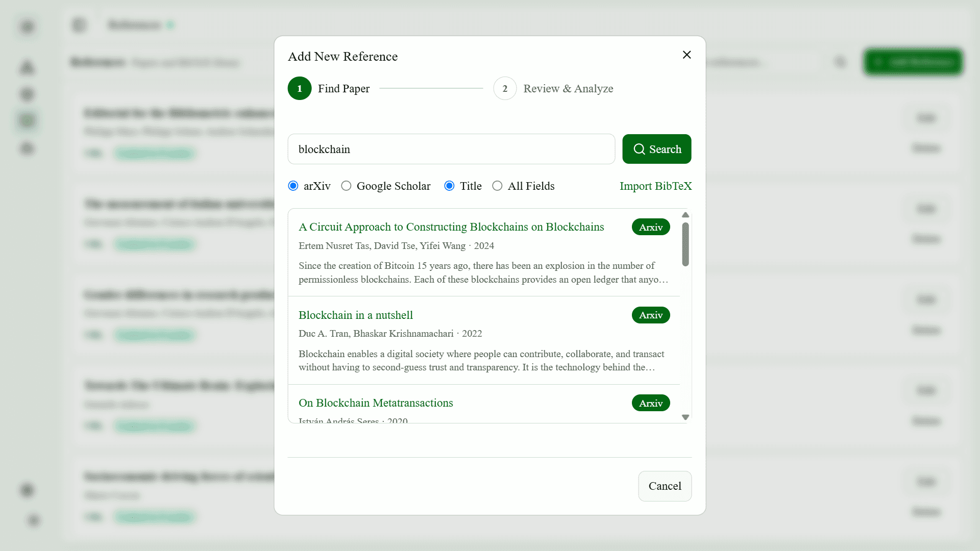
Task: Go to step 2 Review & Analyze
Action: (553, 88)
